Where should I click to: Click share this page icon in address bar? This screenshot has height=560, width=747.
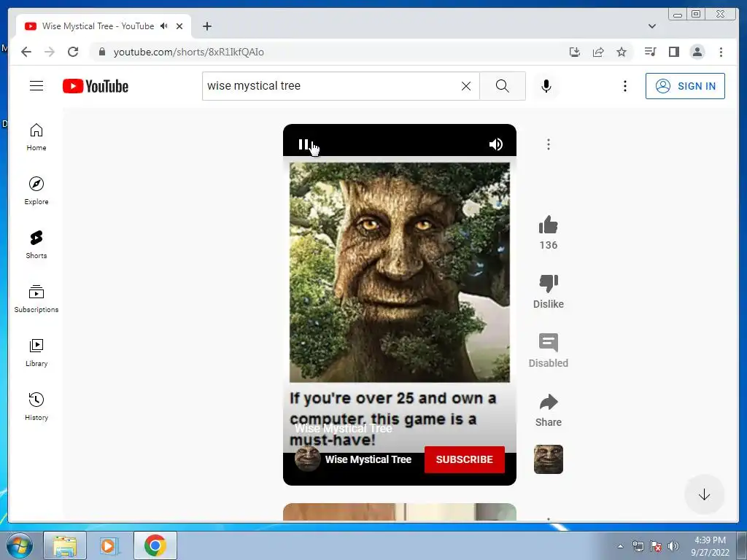[x=598, y=52]
